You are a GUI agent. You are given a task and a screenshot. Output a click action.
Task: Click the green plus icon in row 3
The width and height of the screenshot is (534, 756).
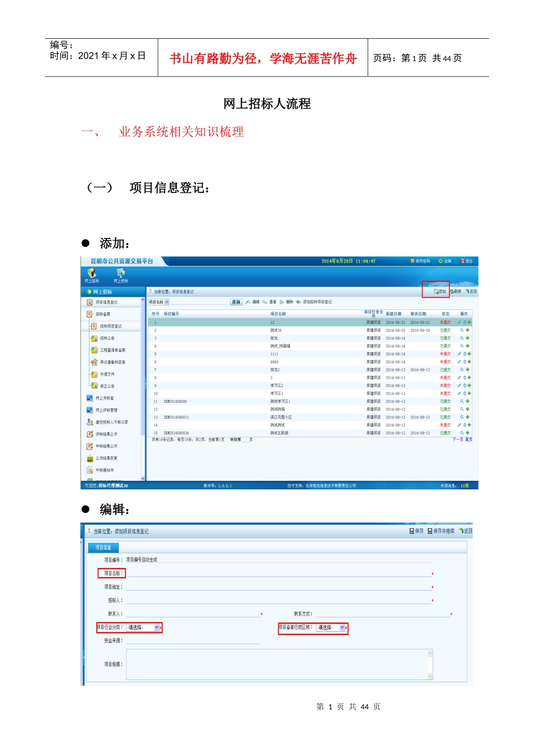point(467,338)
